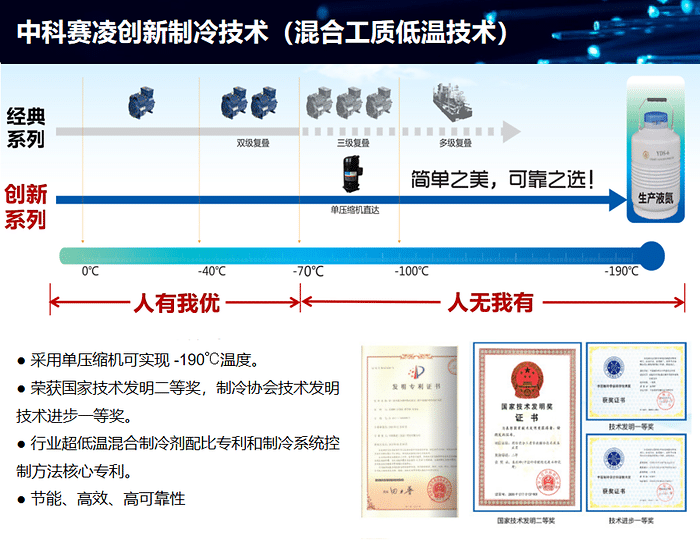Click the caption 技术发明一等奖
This screenshot has height=543, width=700.
(x=631, y=427)
